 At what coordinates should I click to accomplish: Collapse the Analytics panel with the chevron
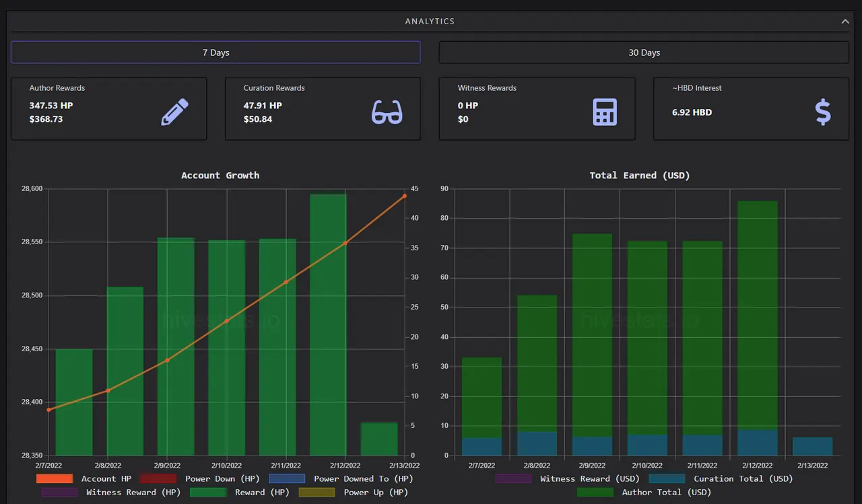pyautogui.click(x=845, y=22)
